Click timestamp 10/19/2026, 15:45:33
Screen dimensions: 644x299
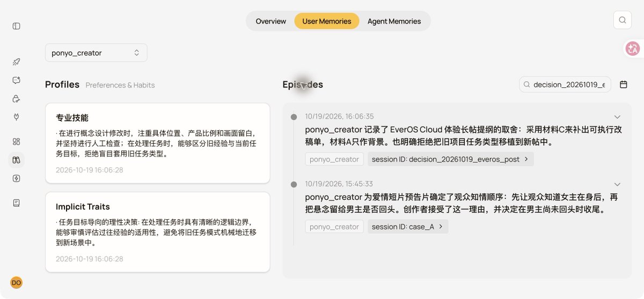click(x=339, y=184)
